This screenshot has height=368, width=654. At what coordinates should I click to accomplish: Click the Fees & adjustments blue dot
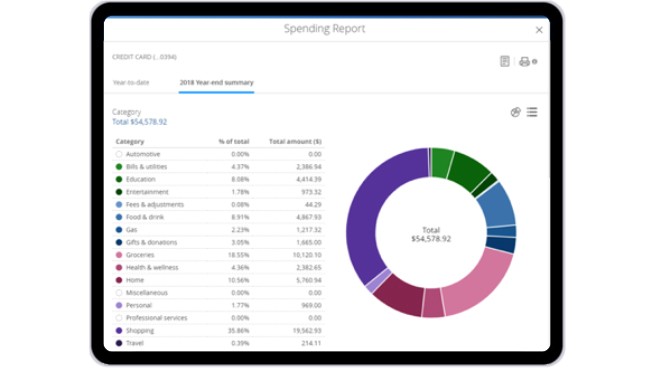119,204
